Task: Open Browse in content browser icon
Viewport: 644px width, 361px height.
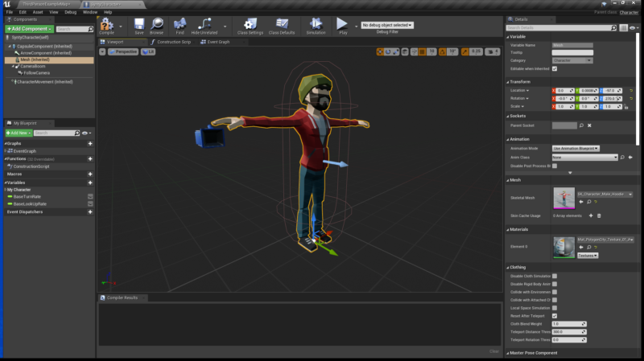Action: coord(156,26)
